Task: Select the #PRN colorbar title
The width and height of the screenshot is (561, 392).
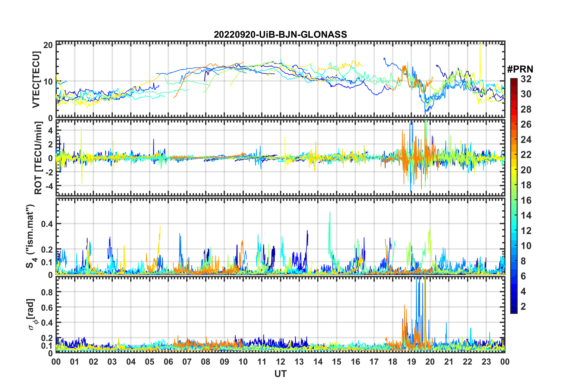Action: pyautogui.click(x=520, y=69)
